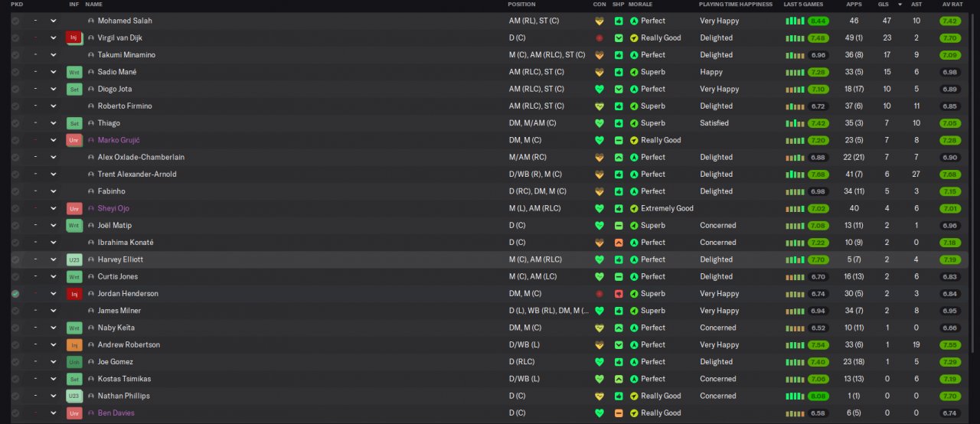Sort by the POSITION column header
The height and width of the screenshot is (424, 980).
[521, 5]
